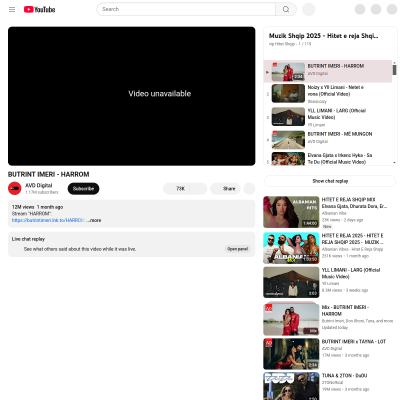
Task: Open AVD Digital channel name
Action: (39, 185)
